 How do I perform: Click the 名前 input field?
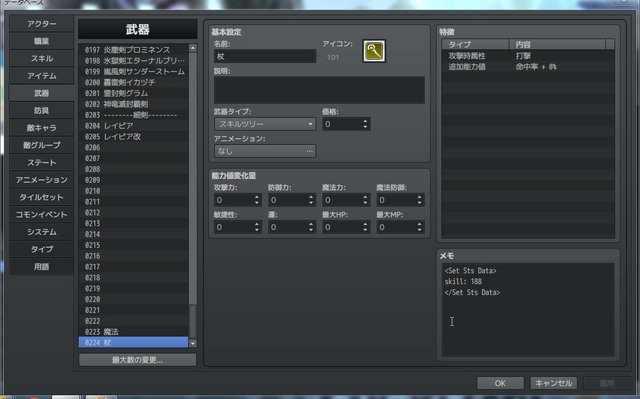click(265, 56)
